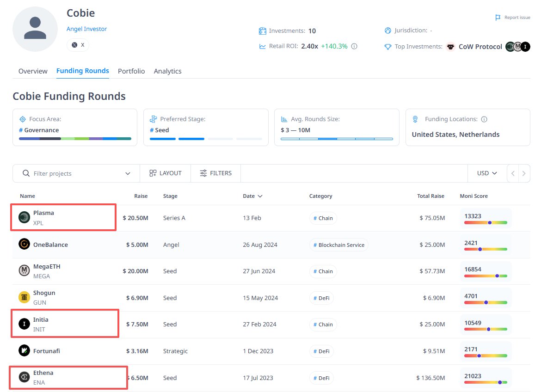The width and height of the screenshot is (535, 392).
Task: Sort by the Name column header
Action: (x=27, y=196)
